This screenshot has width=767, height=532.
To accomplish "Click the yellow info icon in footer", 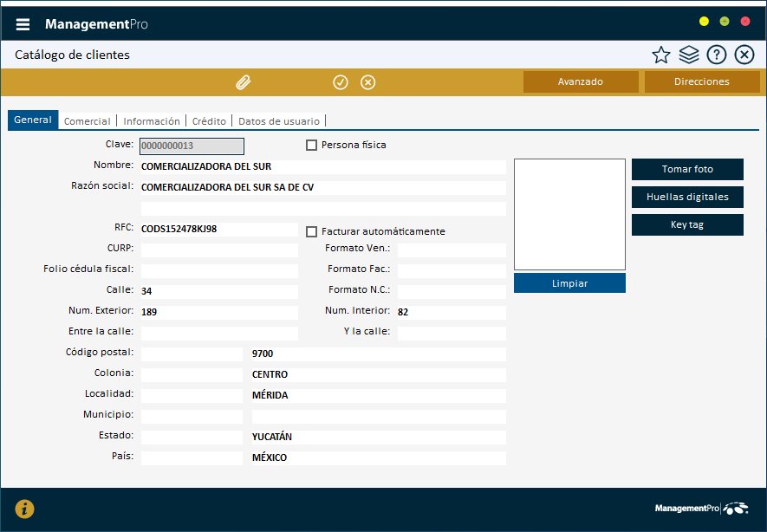I will (x=25, y=509).
